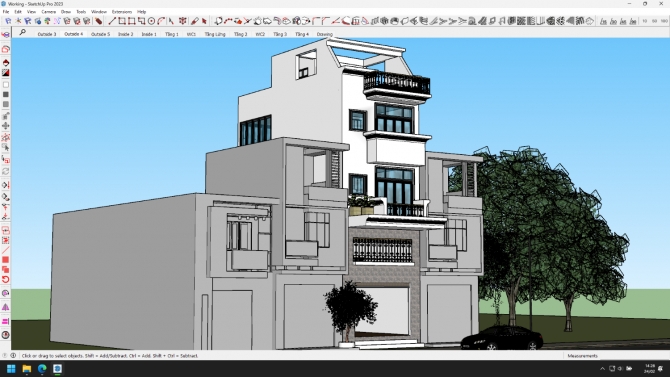The image size is (670, 377).
Task: Open the Extensions menu
Action: (122, 12)
